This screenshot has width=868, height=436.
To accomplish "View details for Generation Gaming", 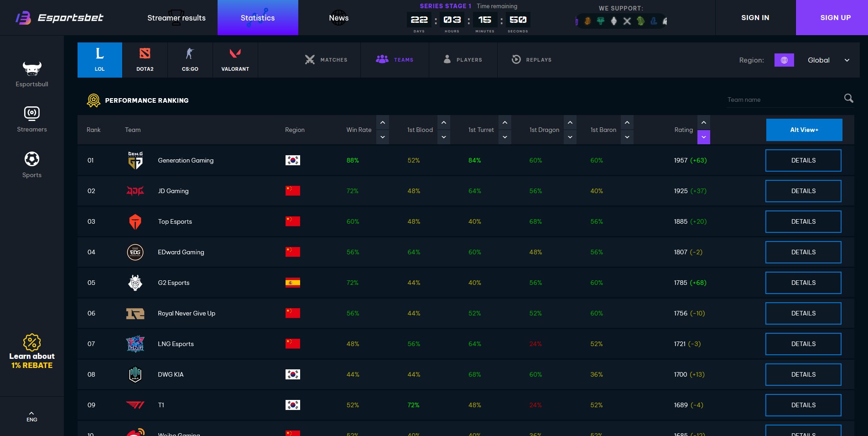I will point(803,160).
